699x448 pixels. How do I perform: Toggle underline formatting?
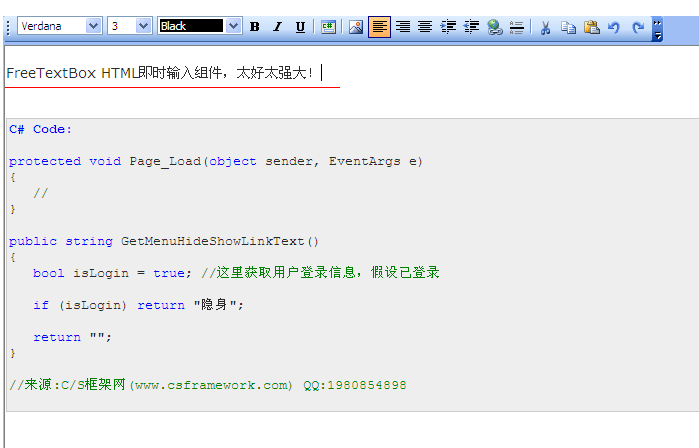[300, 27]
